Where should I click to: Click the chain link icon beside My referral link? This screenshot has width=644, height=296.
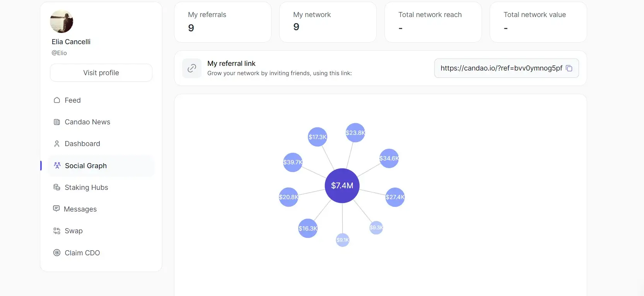pos(192,68)
